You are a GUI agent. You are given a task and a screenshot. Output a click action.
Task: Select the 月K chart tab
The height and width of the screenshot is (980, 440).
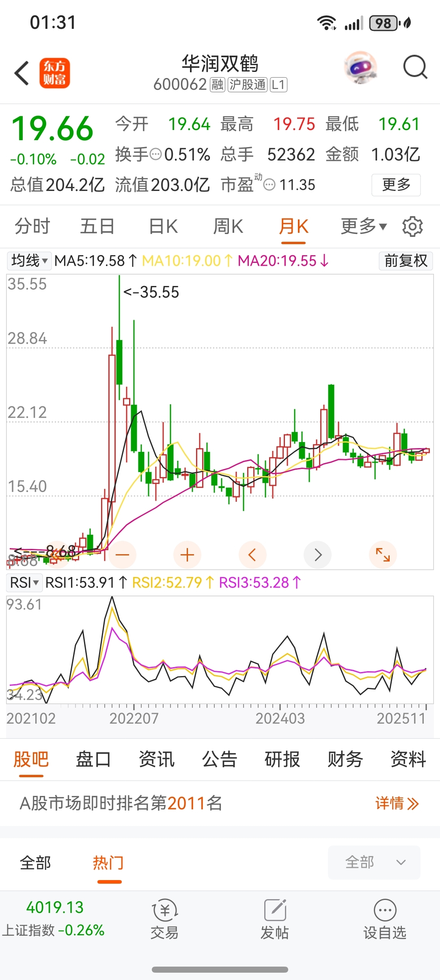point(293,226)
